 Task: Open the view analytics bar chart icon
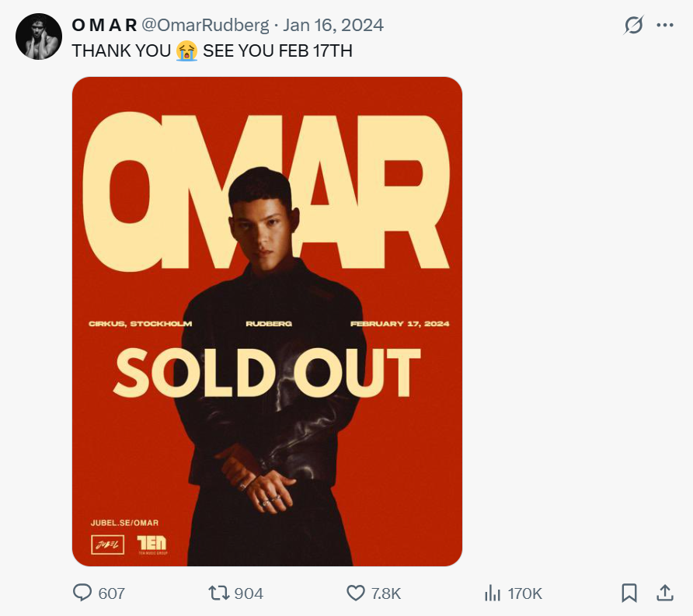[x=493, y=593]
